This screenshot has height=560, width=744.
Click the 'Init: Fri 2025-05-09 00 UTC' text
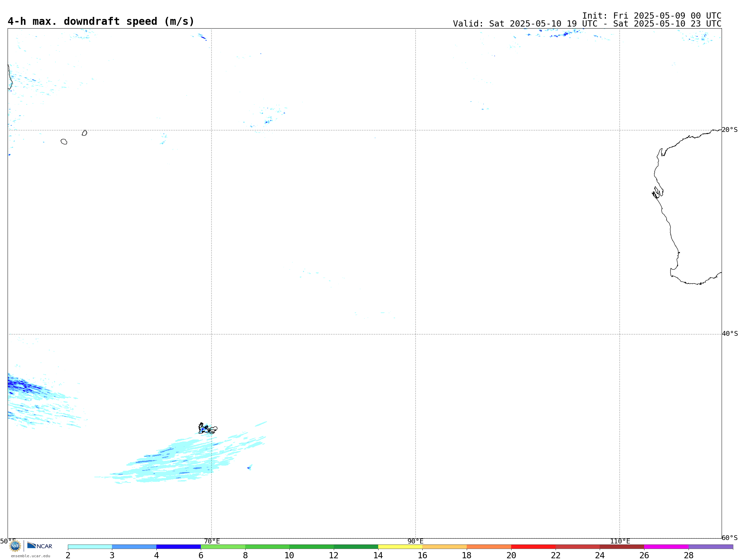pos(652,16)
